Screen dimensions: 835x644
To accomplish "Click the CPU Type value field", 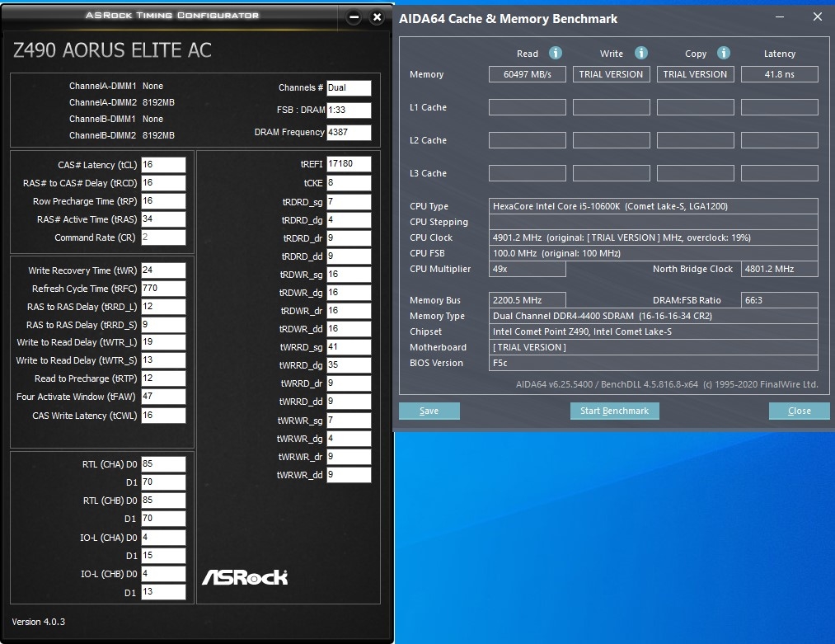I will [x=654, y=206].
